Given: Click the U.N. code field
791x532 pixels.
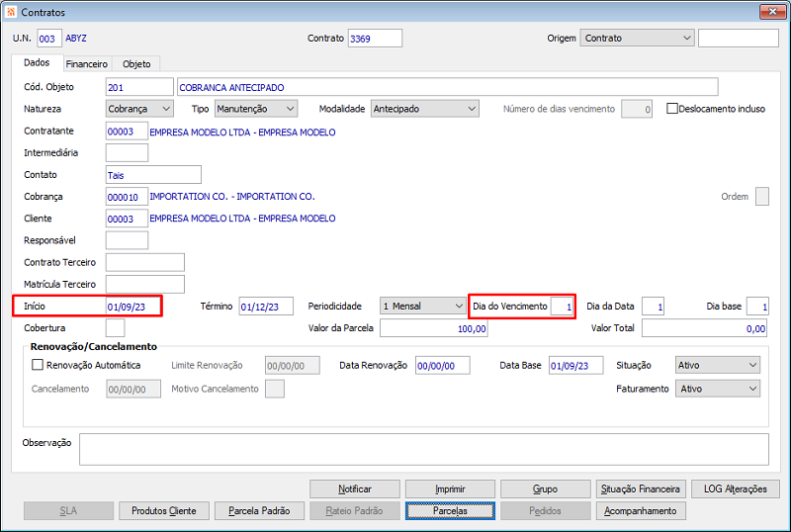Looking at the screenshot, I should (x=49, y=39).
